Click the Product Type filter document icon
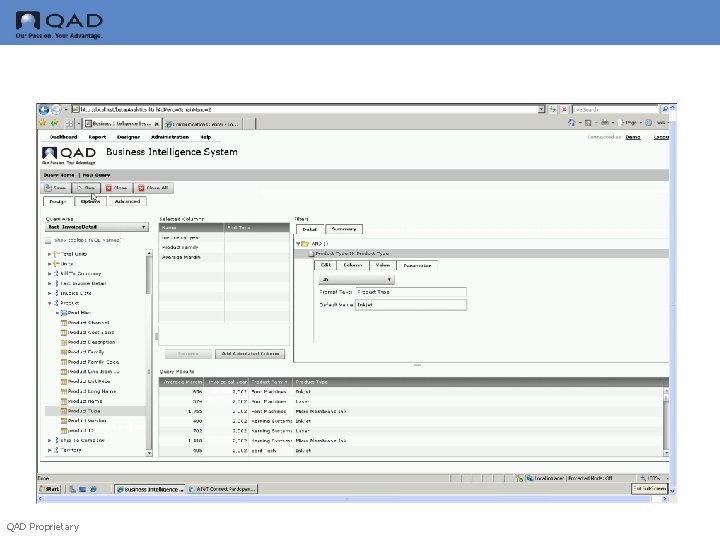Viewport: 720px width, 540px height. click(311, 253)
